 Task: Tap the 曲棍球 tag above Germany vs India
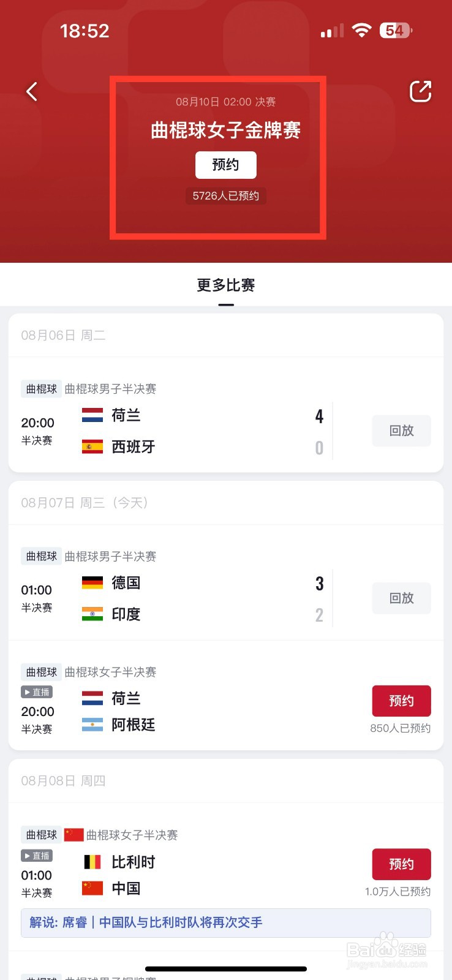point(41,556)
